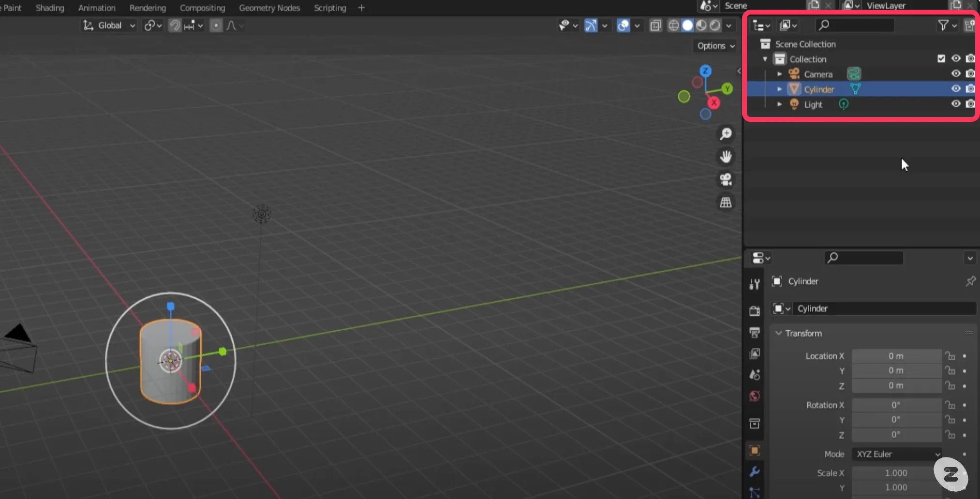Open the Collection properties tab
Viewport: 980px width, 499px height.
pyautogui.click(x=755, y=424)
